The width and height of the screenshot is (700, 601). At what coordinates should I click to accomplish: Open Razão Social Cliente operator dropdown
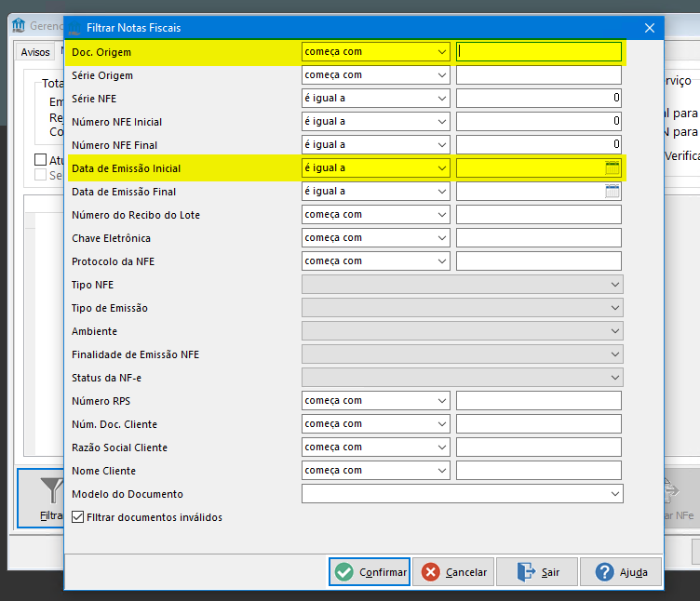tap(375, 447)
